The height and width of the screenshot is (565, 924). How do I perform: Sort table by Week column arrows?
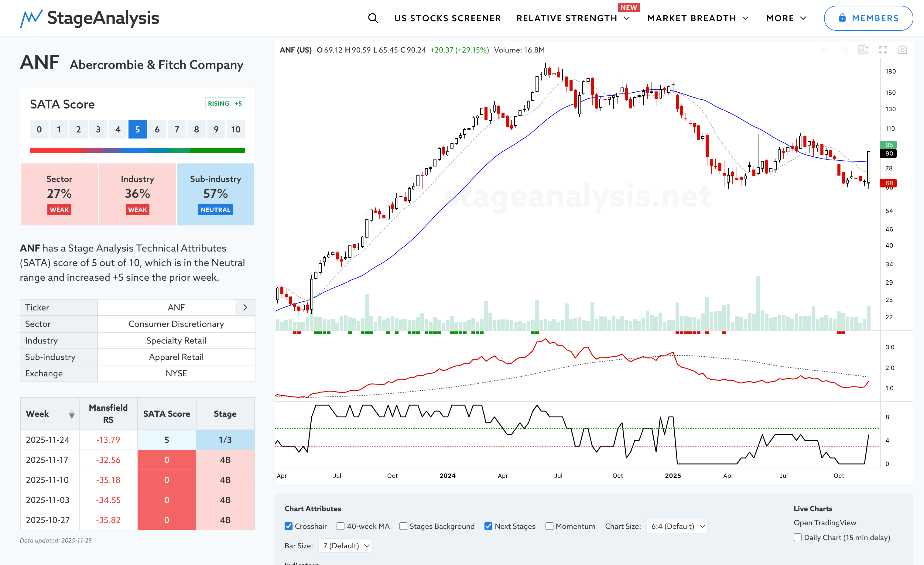pos(71,414)
